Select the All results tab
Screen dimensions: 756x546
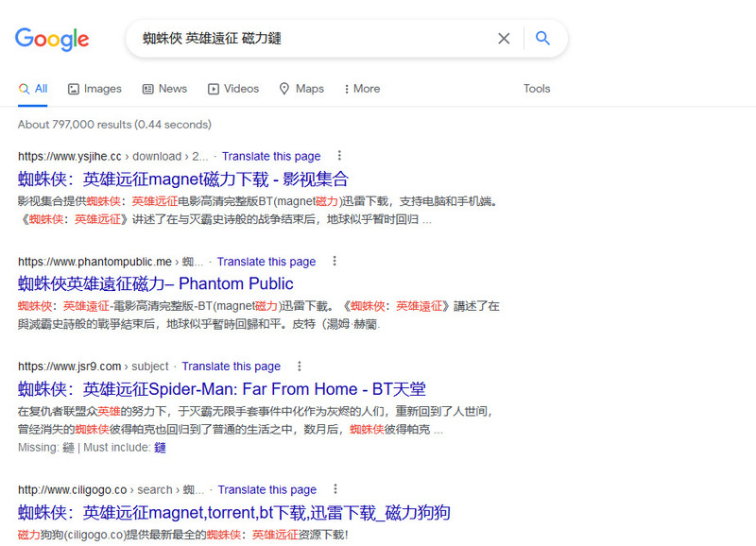pyautogui.click(x=33, y=89)
